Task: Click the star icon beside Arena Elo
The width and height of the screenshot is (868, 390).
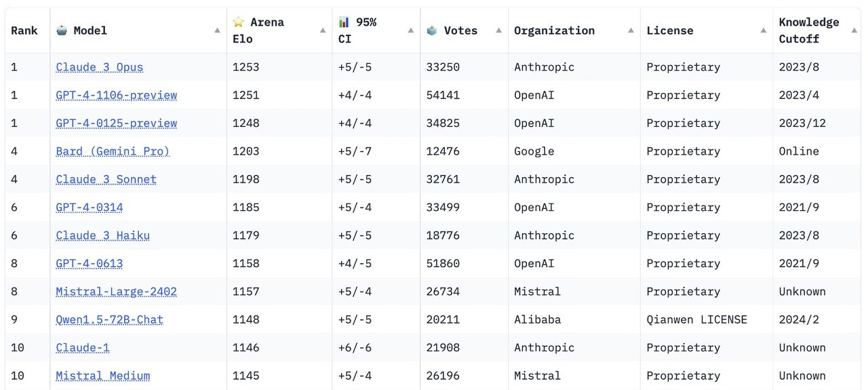Action: click(x=238, y=22)
